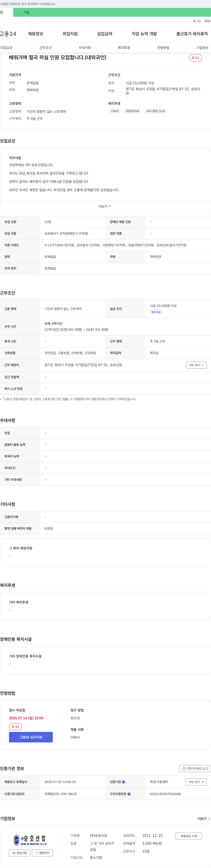Click the (주)승호산업 company name value

[x=98, y=836]
